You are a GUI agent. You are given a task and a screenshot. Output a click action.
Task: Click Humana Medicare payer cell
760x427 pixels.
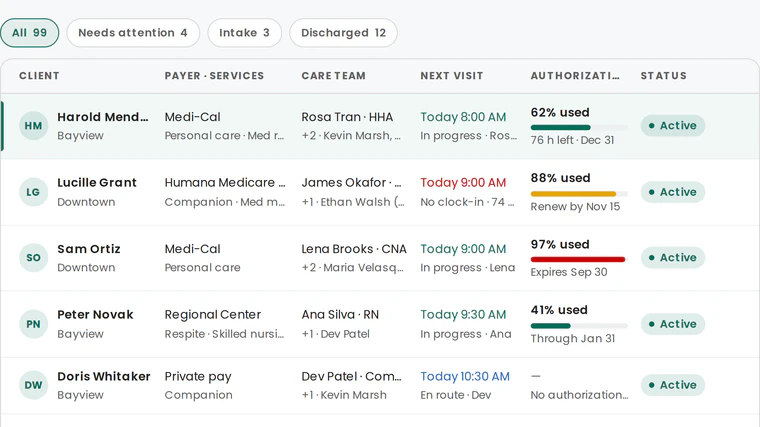(225, 183)
